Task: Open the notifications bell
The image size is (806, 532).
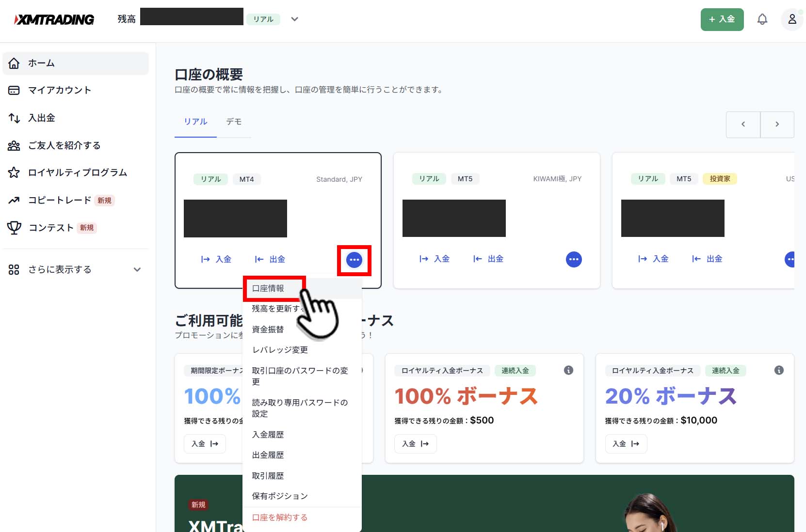Action: pyautogui.click(x=762, y=19)
